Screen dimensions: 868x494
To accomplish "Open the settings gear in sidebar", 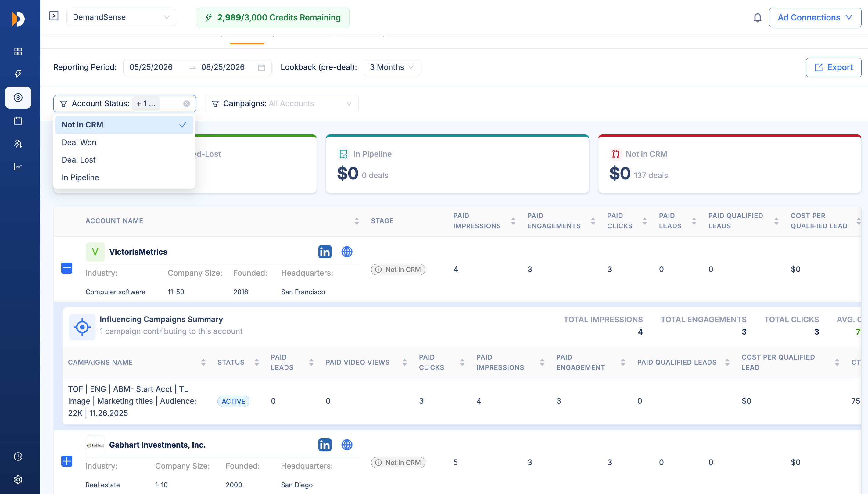I will (18, 479).
